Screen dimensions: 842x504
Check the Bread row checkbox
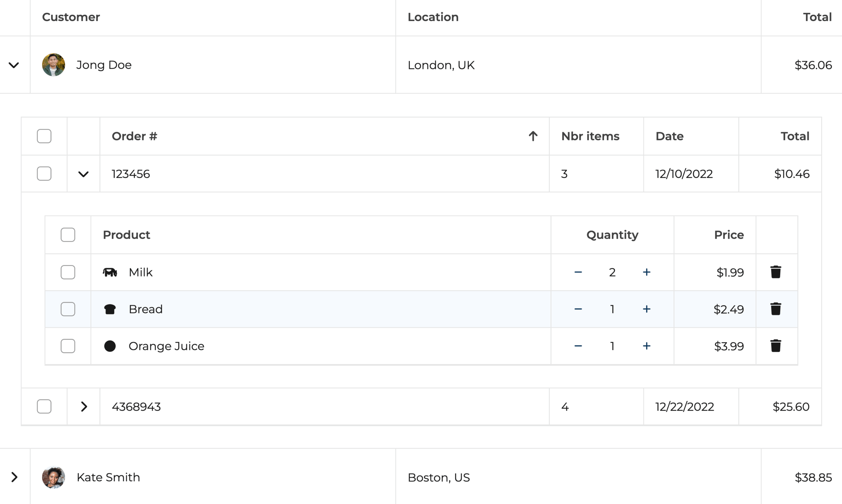point(68,309)
